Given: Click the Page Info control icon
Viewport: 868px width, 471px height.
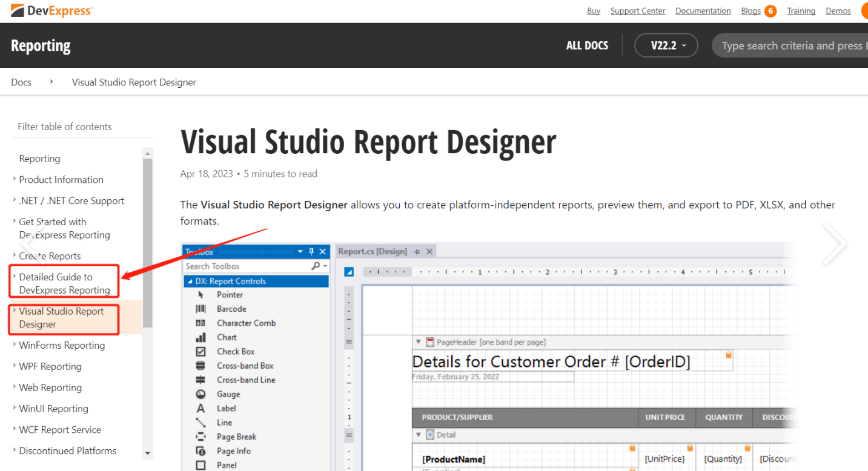Looking at the screenshot, I should click(x=201, y=451).
